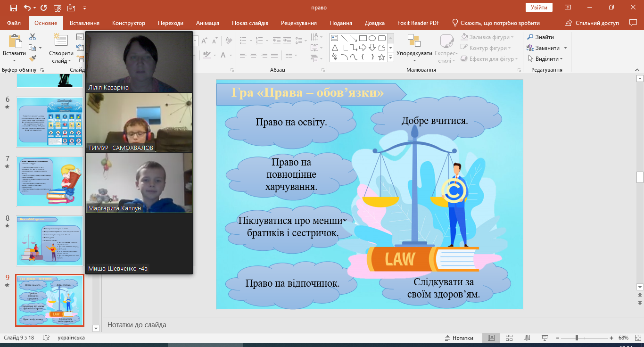Align text to center in Абзац group
644x347 pixels.
254,55
